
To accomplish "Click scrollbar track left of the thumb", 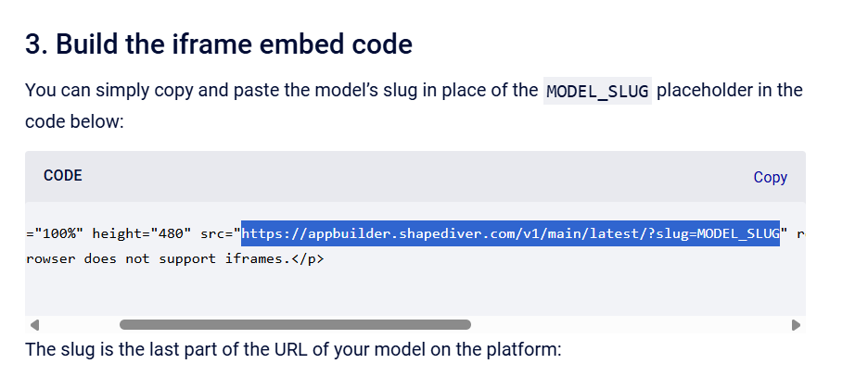I will (81, 325).
